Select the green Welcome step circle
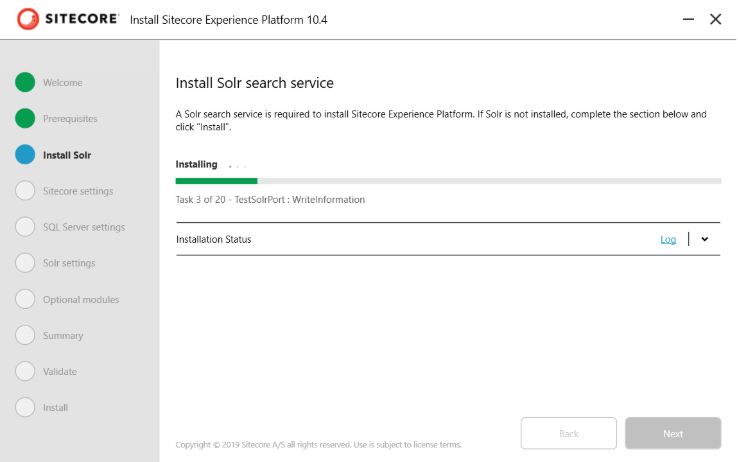This screenshot has height=462, width=738. (25, 82)
